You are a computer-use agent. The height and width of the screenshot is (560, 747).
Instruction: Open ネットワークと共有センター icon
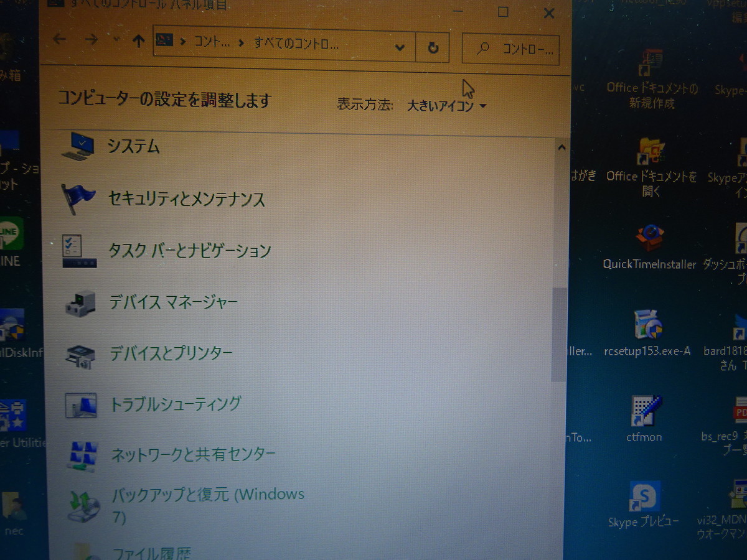click(x=82, y=455)
